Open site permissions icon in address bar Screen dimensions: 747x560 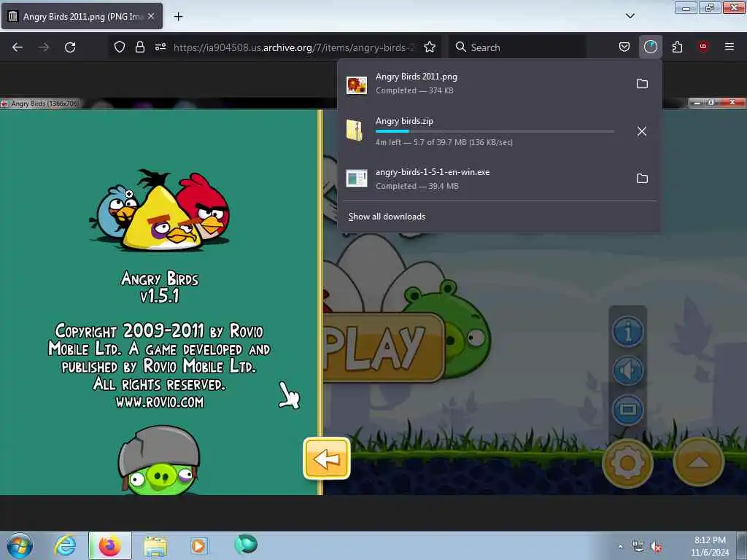(x=160, y=47)
